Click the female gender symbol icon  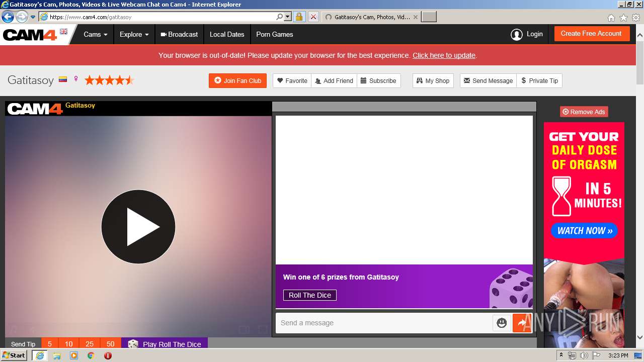(76, 79)
